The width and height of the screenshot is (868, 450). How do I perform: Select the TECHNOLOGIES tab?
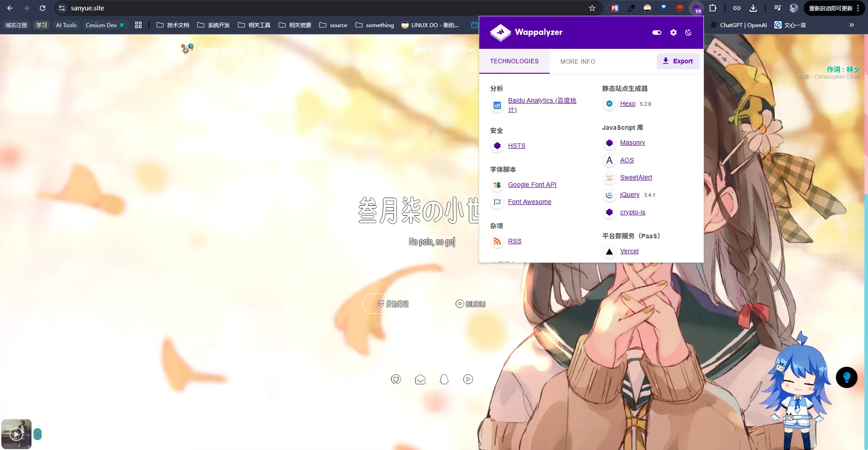tap(514, 61)
